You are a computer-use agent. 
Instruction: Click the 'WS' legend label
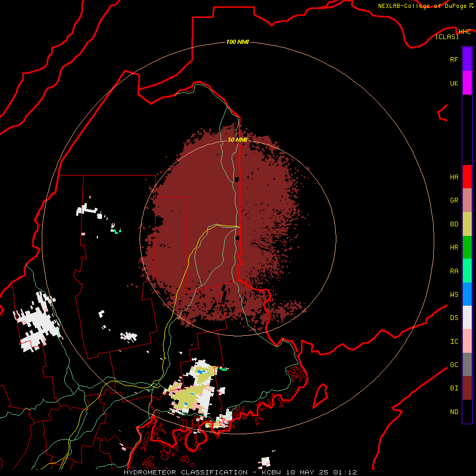click(x=454, y=295)
